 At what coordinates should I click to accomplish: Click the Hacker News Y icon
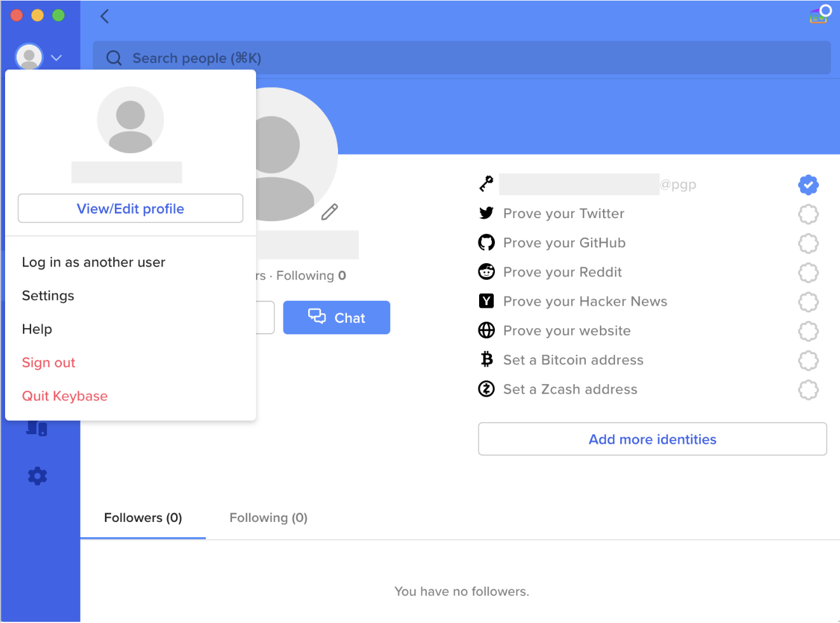pyautogui.click(x=486, y=301)
